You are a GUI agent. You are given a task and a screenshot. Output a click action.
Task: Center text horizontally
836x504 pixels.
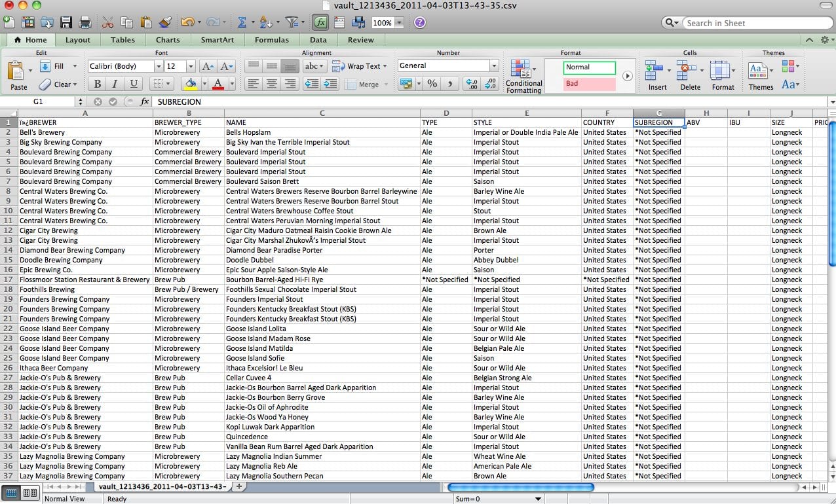(271, 84)
